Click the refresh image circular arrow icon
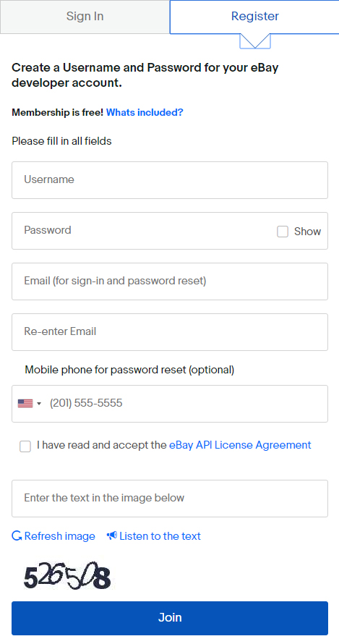 (17, 535)
